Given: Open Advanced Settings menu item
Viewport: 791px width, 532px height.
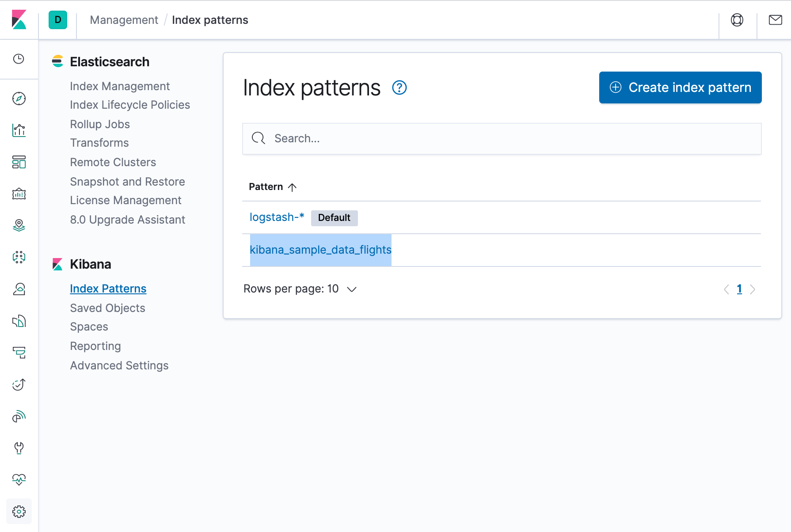Looking at the screenshot, I should 119,365.
